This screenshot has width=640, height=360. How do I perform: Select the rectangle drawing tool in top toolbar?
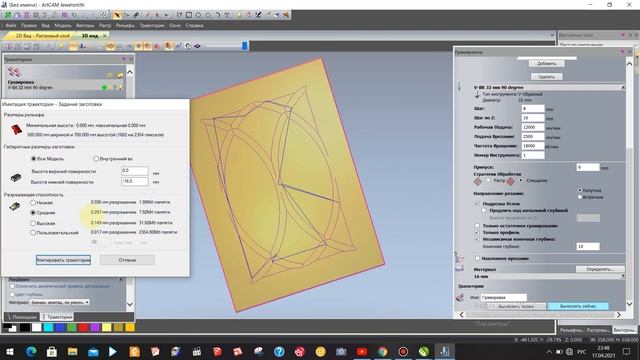click(189, 15)
